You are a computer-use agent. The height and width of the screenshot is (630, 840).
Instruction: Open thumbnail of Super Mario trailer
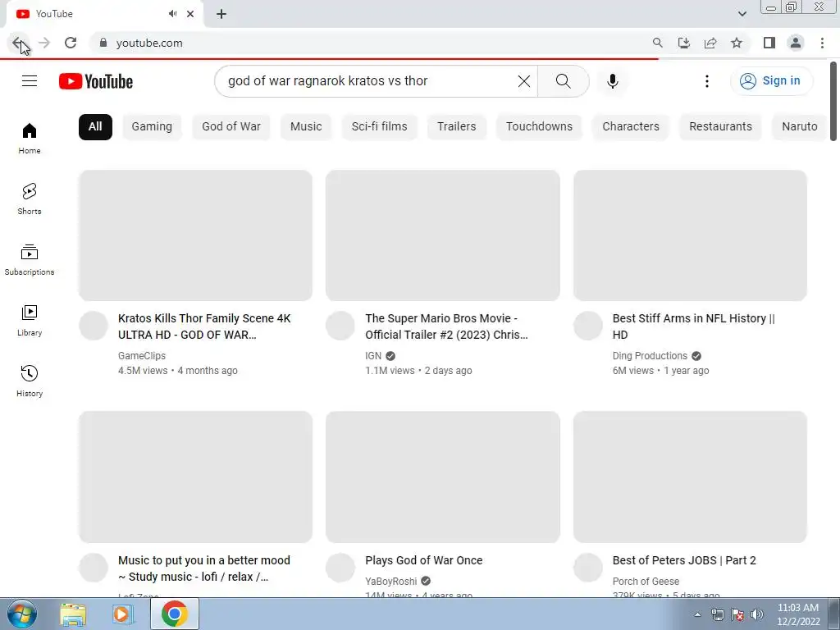pyautogui.click(x=442, y=235)
